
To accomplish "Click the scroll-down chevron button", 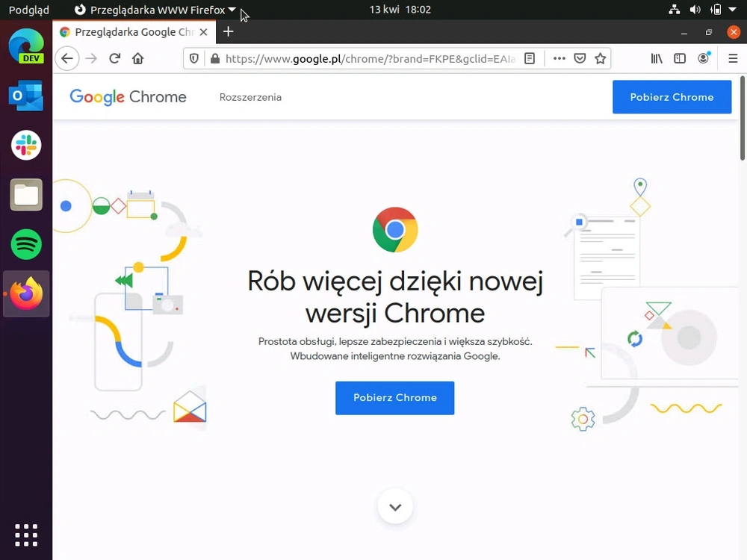I will 395,506.
